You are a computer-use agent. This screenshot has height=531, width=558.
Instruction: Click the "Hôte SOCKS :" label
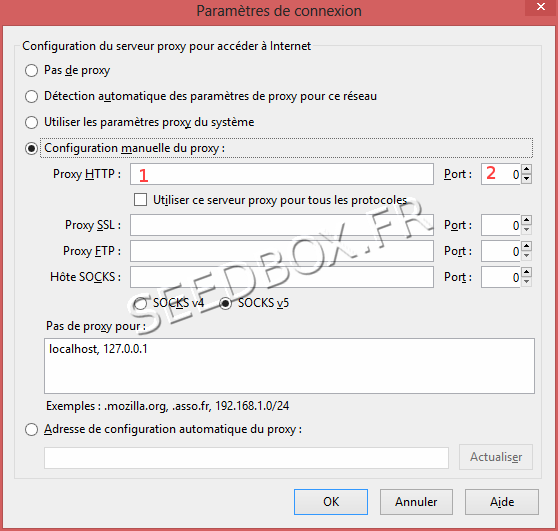click(x=85, y=277)
